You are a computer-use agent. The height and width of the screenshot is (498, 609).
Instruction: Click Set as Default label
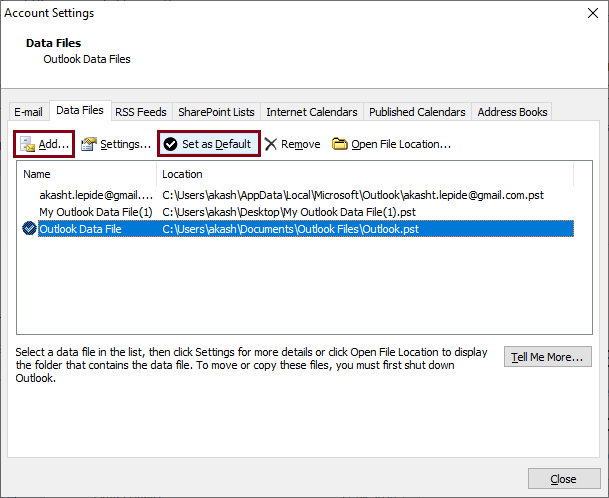216,144
